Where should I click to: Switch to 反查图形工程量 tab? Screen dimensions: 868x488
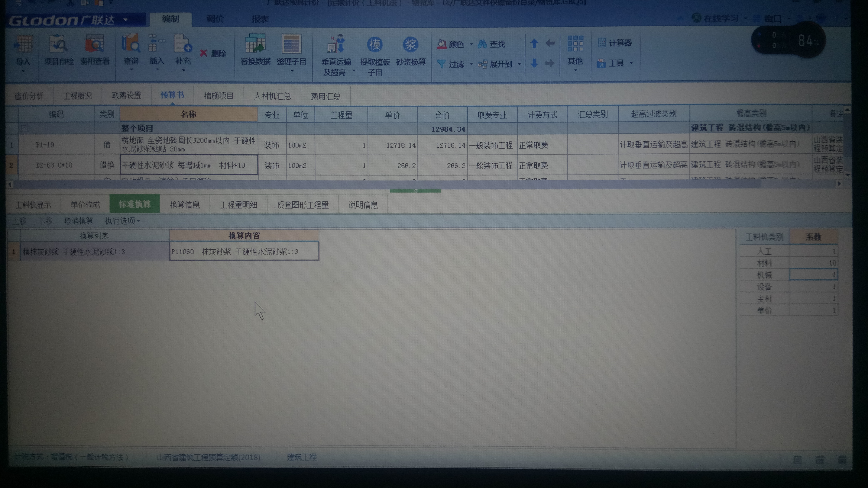(303, 205)
